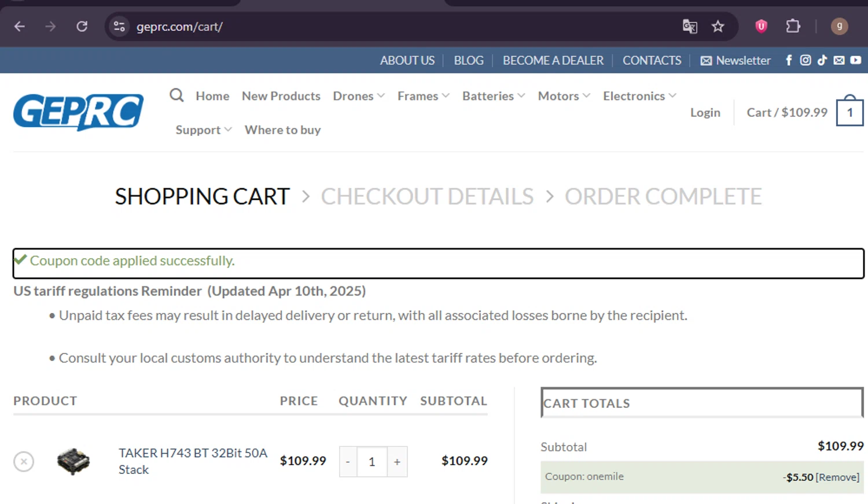Click the quantity input field
The width and height of the screenshot is (868, 504).
[372, 462]
